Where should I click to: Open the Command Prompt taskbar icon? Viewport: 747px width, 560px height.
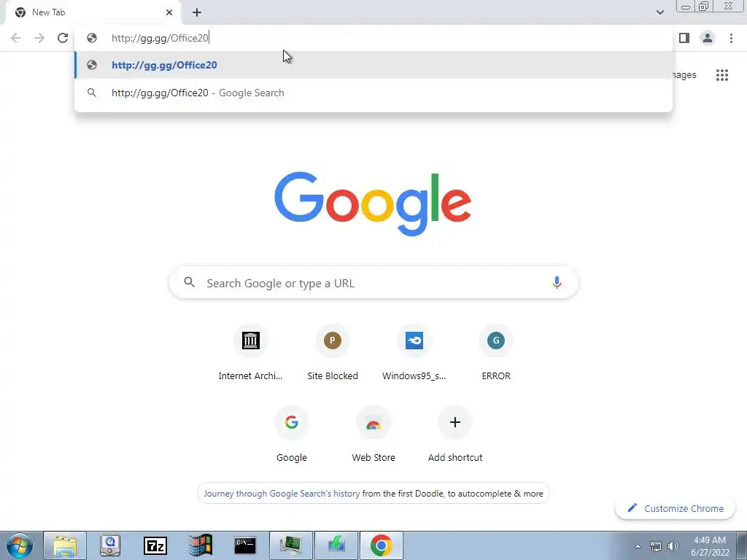245,545
